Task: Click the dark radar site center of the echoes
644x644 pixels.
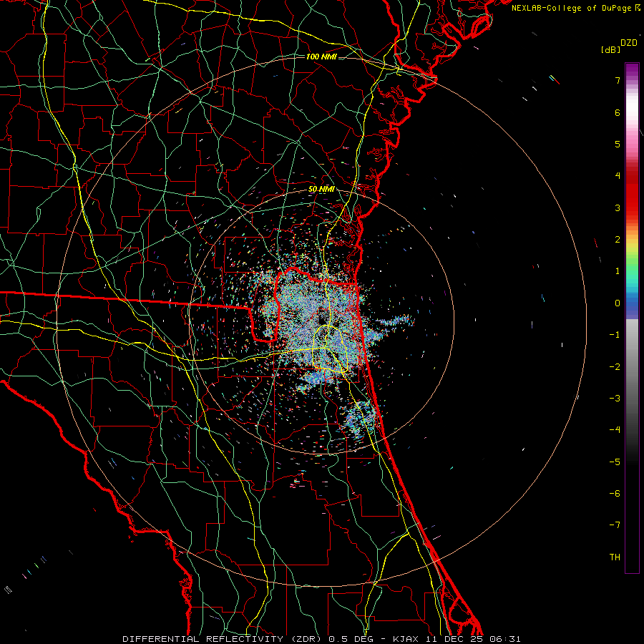Action: point(322,317)
